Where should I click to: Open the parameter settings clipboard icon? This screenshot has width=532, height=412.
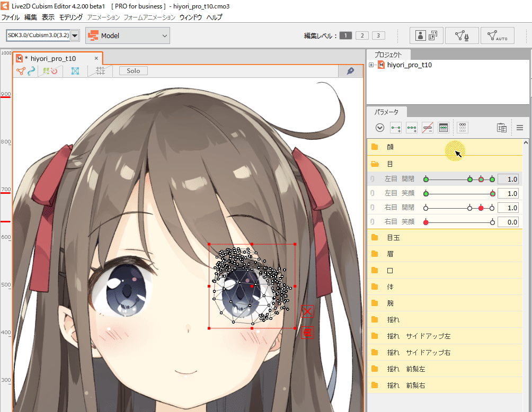[x=501, y=128]
